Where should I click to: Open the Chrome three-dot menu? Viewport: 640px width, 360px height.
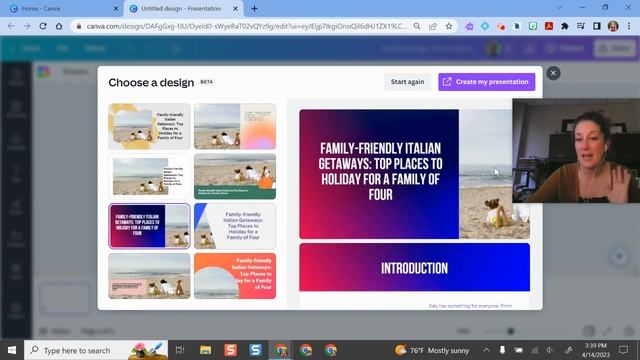coord(629,26)
